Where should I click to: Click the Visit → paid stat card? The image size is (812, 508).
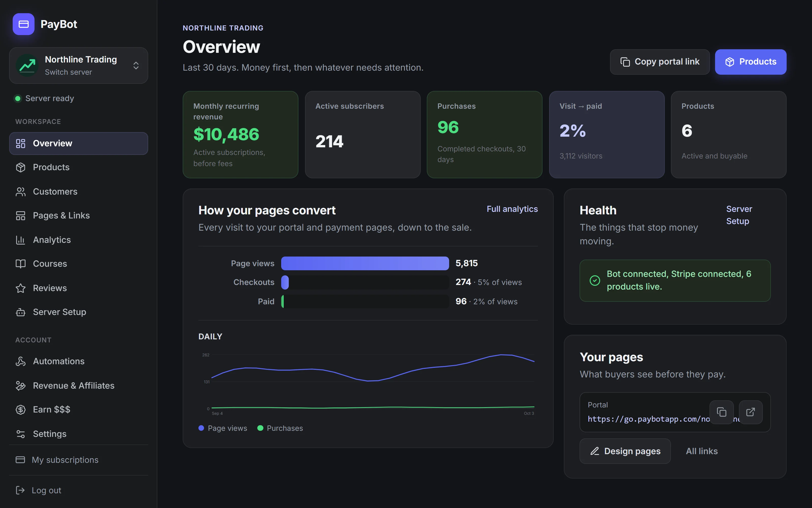(x=607, y=135)
